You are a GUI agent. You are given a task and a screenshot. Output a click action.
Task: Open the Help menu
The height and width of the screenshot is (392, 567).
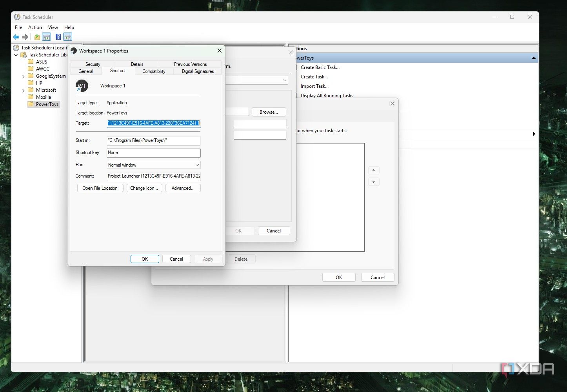pos(69,27)
